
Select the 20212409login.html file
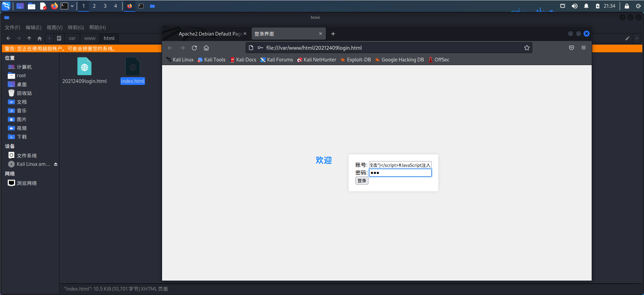(85, 70)
